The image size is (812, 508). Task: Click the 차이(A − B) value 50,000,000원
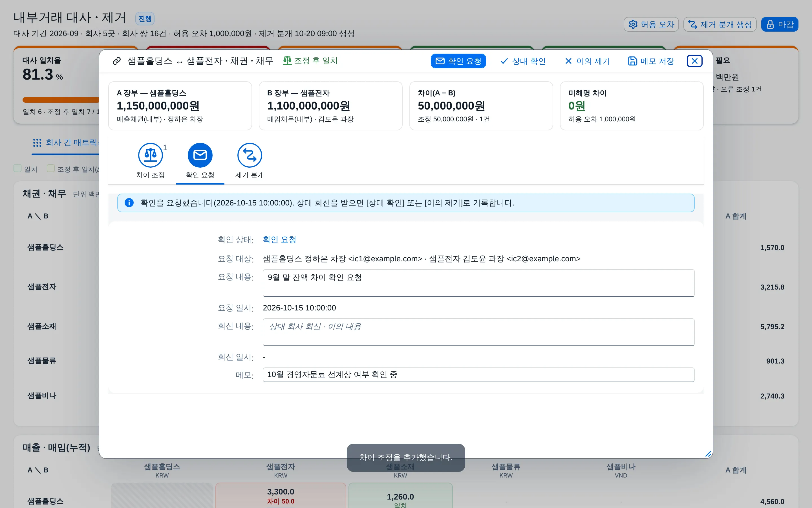[x=451, y=106]
